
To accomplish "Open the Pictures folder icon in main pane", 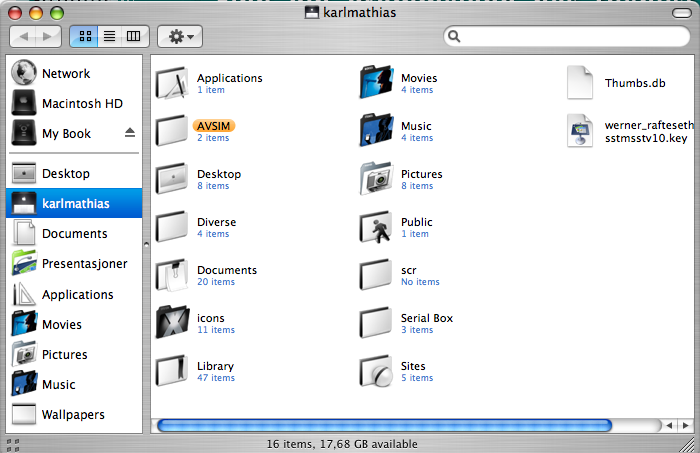I will (376, 179).
